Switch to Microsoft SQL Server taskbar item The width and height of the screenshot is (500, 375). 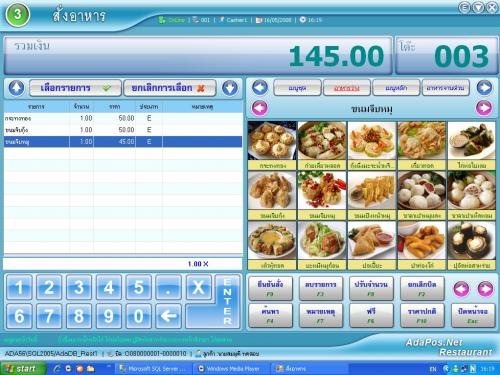pos(154,369)
